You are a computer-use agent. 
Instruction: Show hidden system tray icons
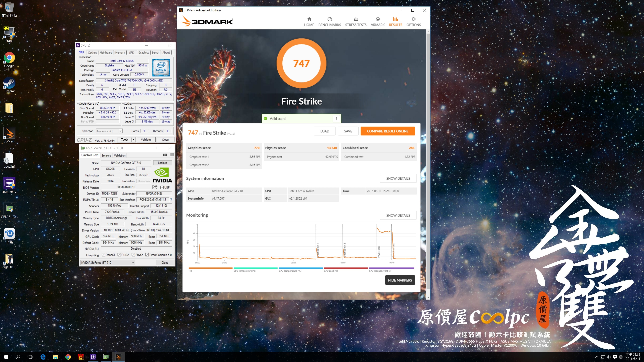597,357
